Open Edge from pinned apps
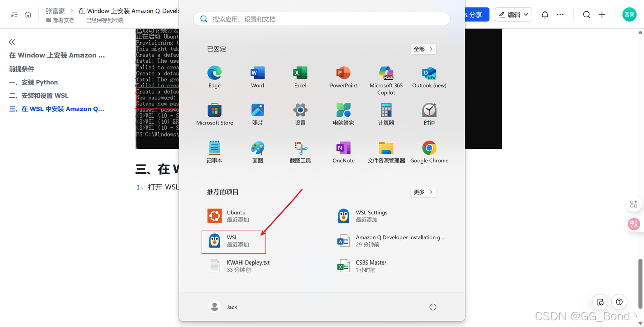Image resolution: width=644 pixels, height=327 pixels. point(215,77)
